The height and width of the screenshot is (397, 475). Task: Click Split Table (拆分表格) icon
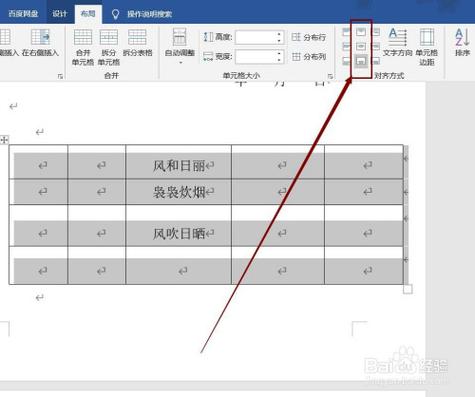pyautogui.click(x=137, y=37)
